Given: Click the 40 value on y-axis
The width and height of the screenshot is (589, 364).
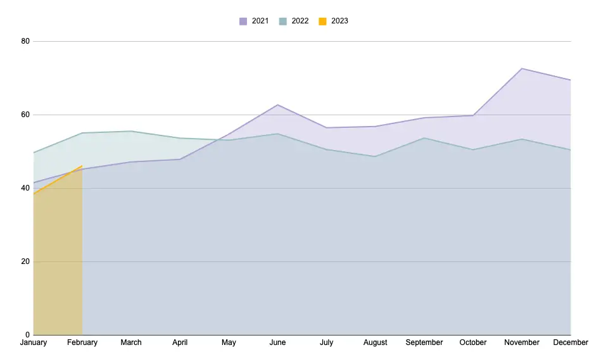Looking at the screenshot, I should (25, 188).
